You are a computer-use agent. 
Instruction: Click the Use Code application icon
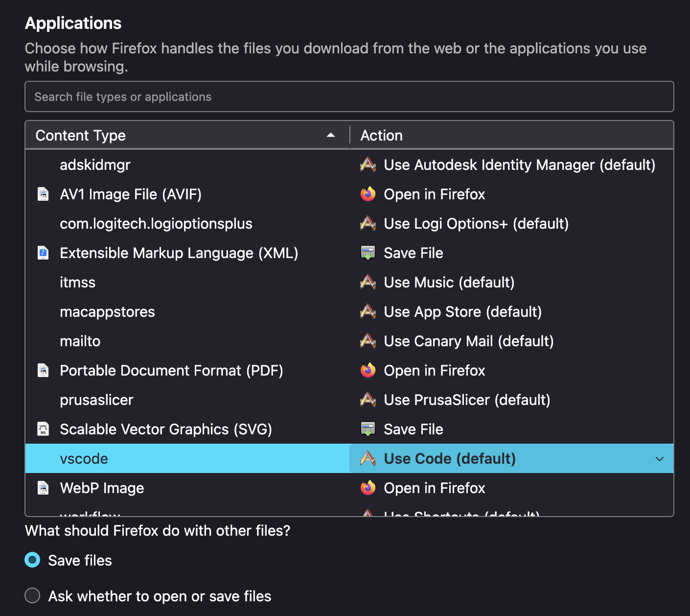[368, 459]
